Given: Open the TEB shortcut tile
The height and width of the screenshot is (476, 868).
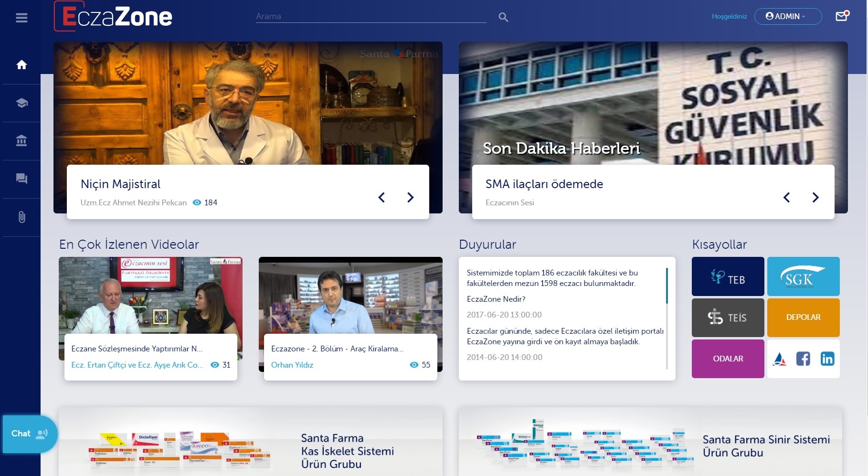Looking at the screenshot, I should [x=728, y=276].
